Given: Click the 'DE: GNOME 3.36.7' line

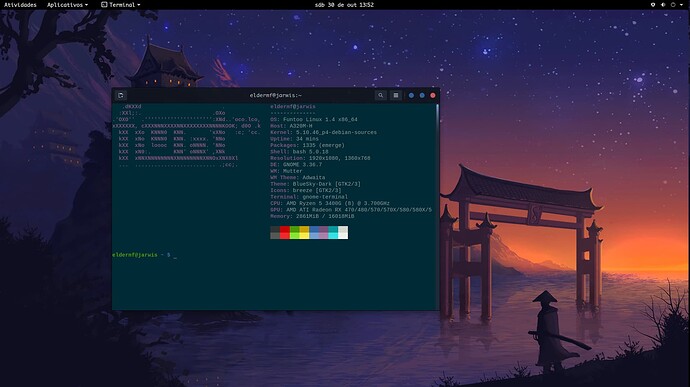Looking at the screenshot, I should (x=296, y=165).
